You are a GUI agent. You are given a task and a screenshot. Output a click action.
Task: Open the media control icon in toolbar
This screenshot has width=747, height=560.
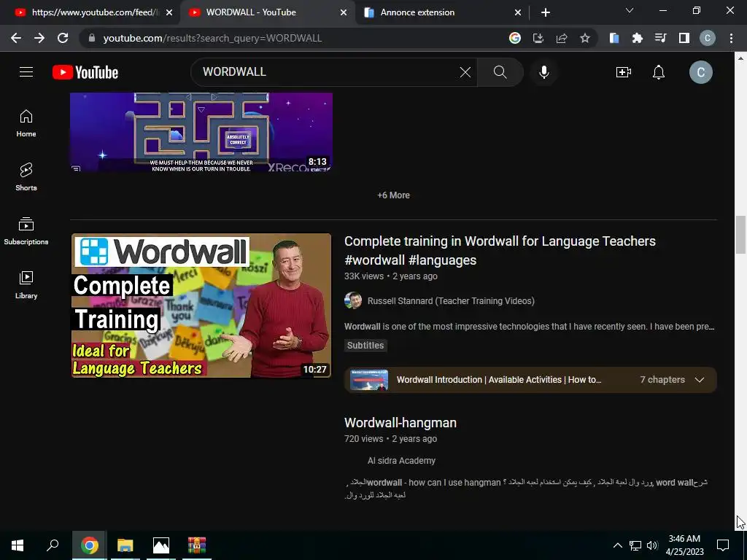(660, 38)
